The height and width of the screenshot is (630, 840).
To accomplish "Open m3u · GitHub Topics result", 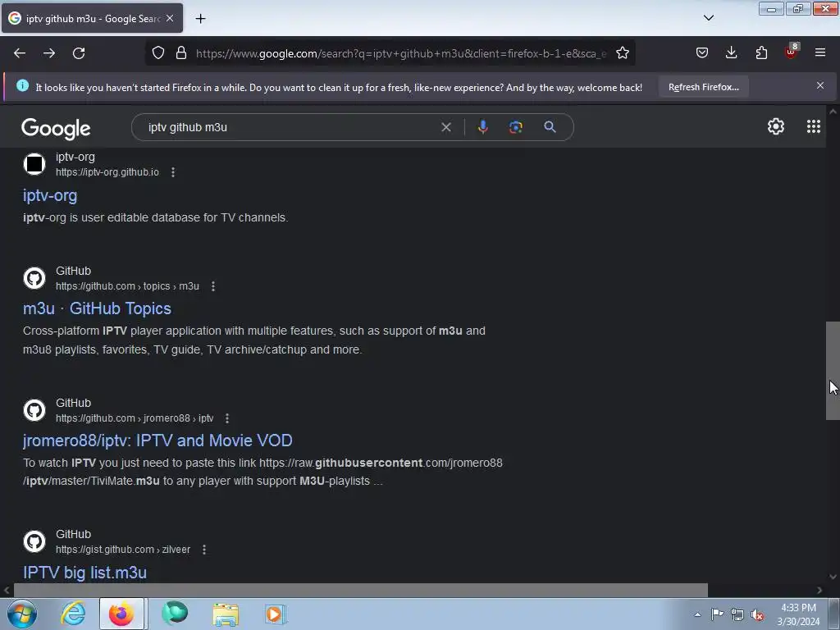I will 97,308.
